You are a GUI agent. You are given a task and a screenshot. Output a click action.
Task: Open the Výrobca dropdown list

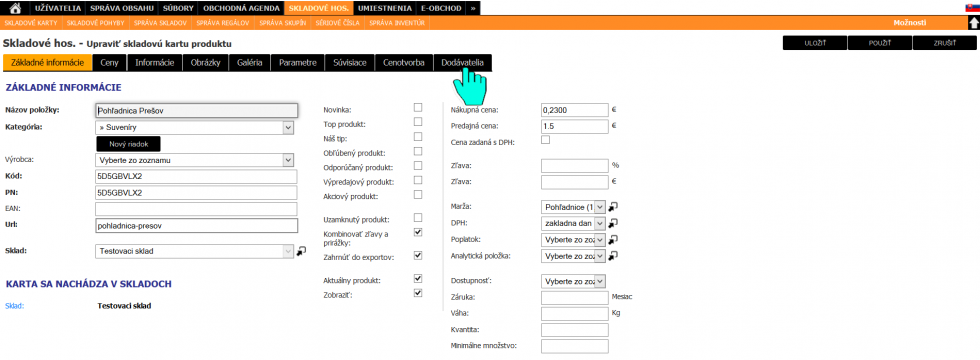pyautogui.click(x=194, y=160)
